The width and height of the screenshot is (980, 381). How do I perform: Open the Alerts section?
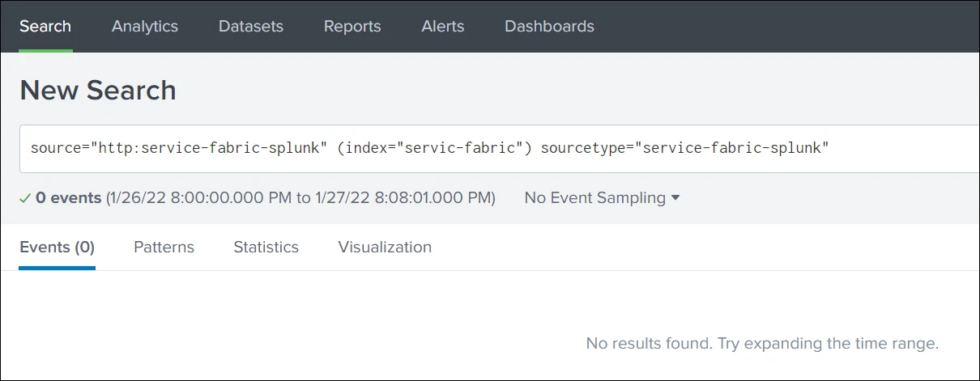(x=443, y=26)
